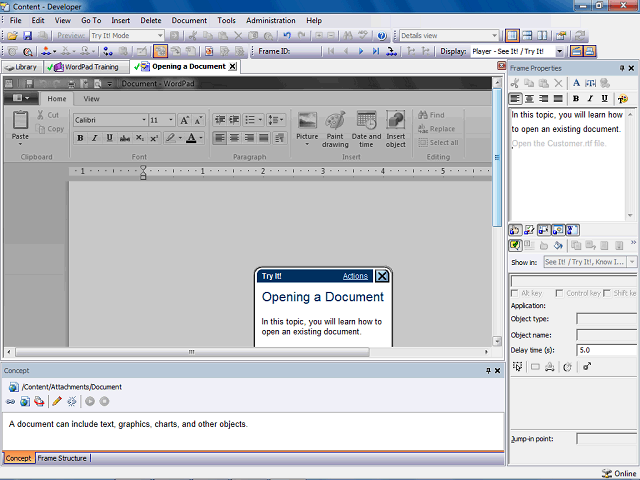640x480 pixels.
Task: Click stop button in Concept pane
Action: (x=104, y=402)
